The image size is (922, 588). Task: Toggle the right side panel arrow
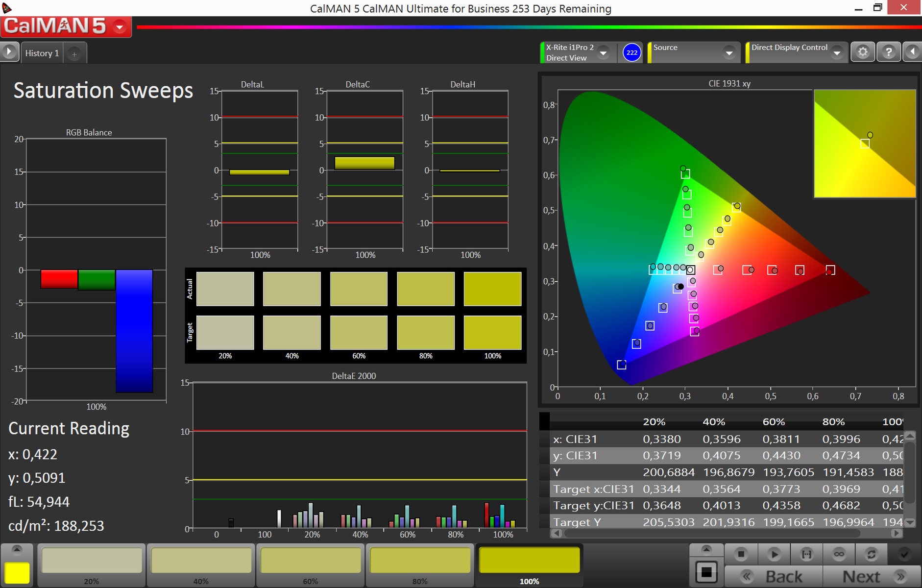(x=912, y=52)
